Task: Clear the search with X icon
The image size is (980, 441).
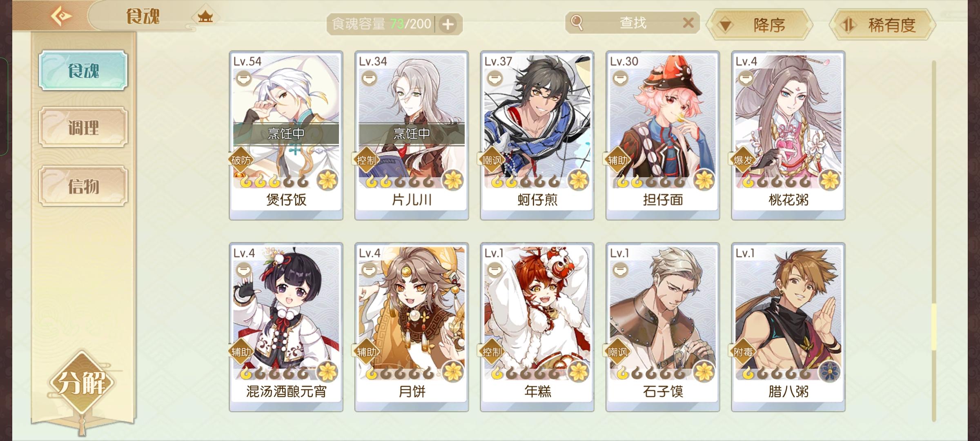Action: coord(688,22)
